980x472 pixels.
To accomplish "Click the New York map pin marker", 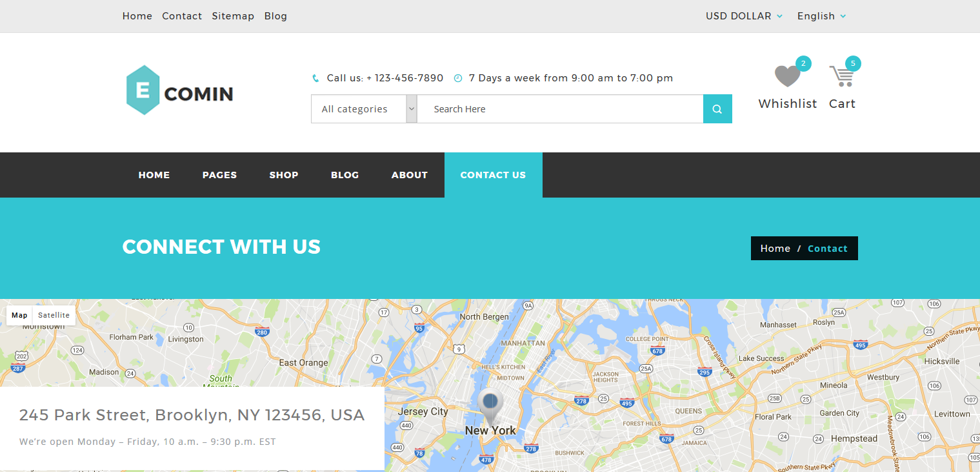I will coord(490,407).
